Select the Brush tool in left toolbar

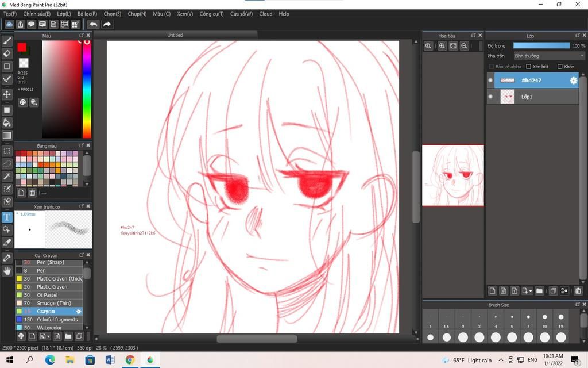point(7,41)
